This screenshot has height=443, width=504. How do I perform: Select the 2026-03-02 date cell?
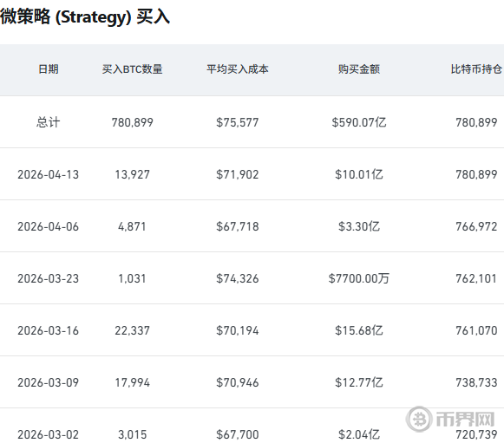(x=49, y=434)
